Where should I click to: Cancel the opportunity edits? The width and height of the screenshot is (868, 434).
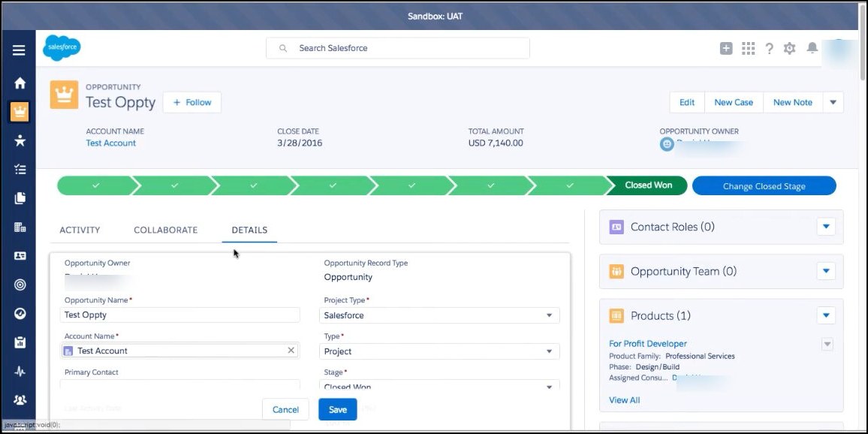[x=285, y=410]
